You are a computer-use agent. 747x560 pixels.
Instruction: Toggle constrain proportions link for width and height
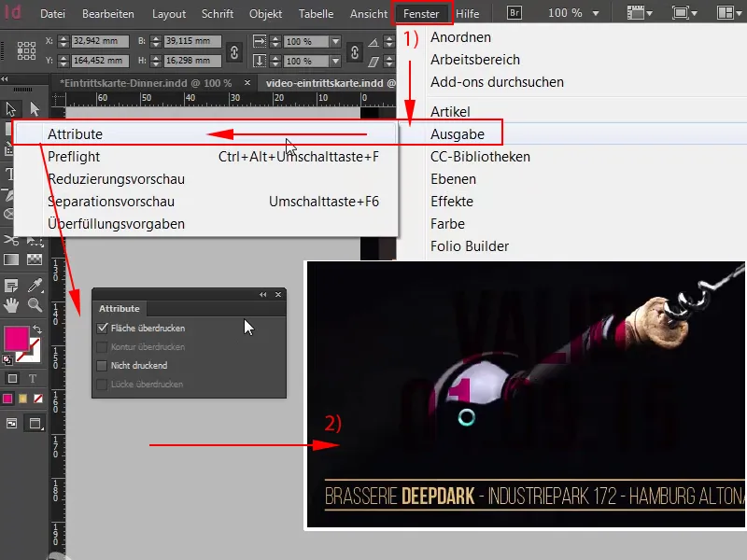tap(234, 52)
